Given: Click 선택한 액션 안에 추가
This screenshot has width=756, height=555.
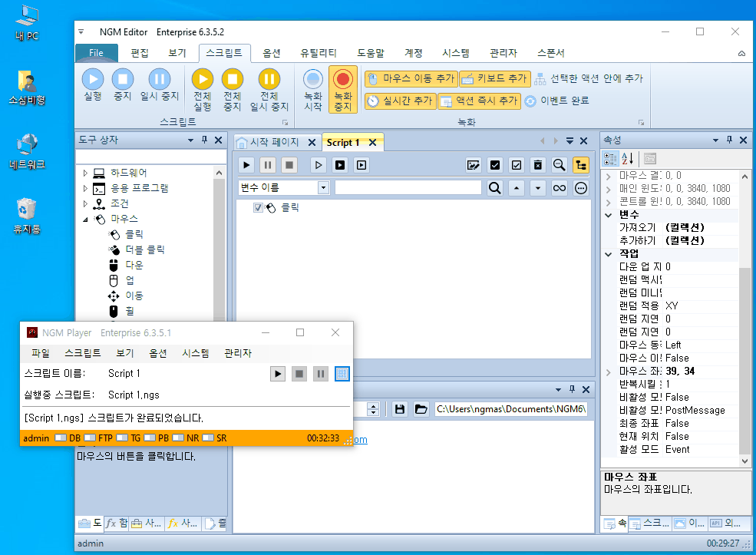Looking at the screenshot, I should [589, 78].
